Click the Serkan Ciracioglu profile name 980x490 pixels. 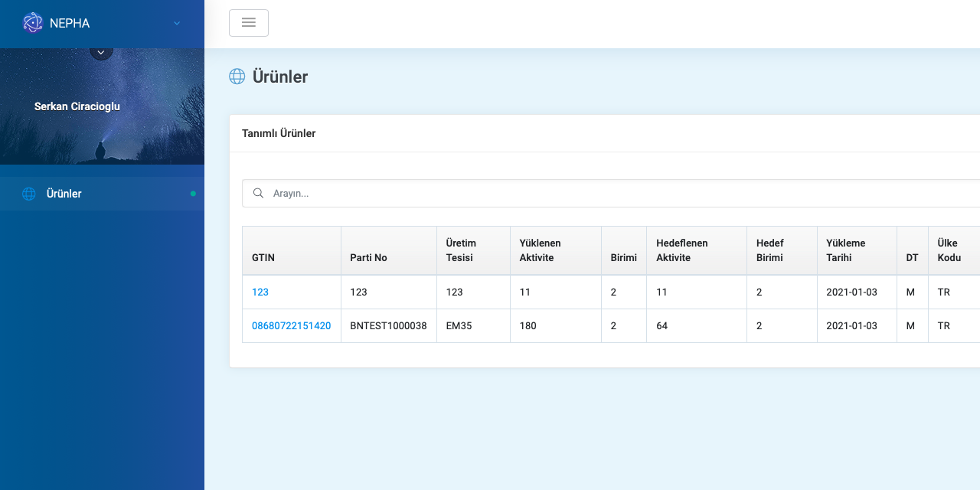click(77, 106)
